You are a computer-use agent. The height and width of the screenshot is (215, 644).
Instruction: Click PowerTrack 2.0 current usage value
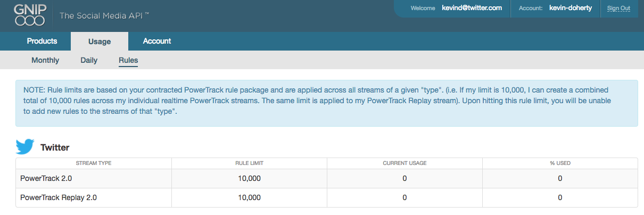(404, 178)
